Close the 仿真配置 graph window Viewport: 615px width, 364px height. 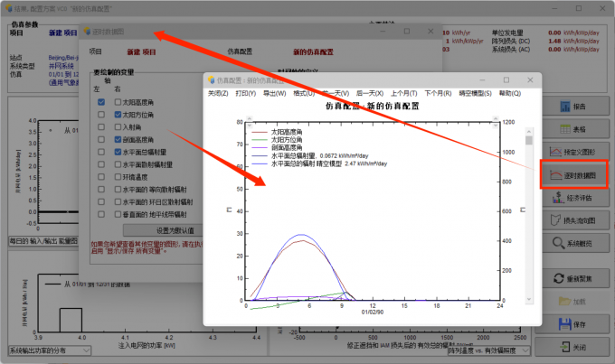[x=530, y=79]
